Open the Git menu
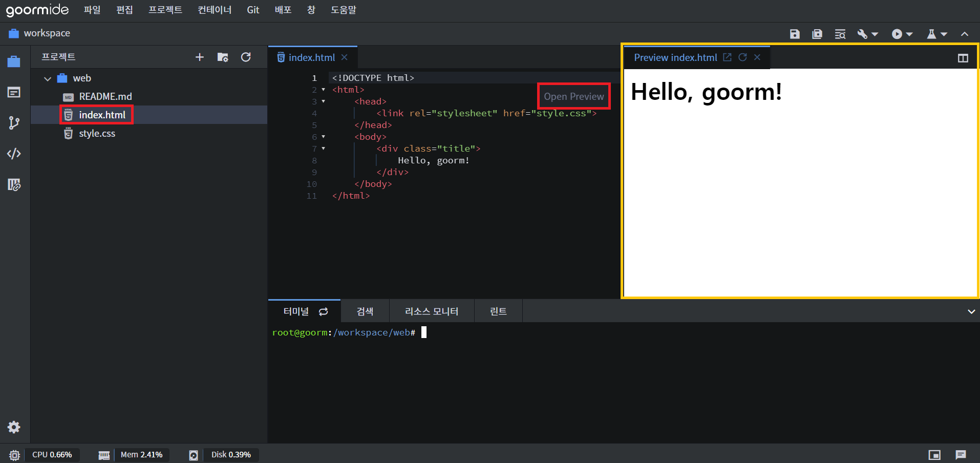The height and width of the screenshot is (463, 980). coord(253,10)
